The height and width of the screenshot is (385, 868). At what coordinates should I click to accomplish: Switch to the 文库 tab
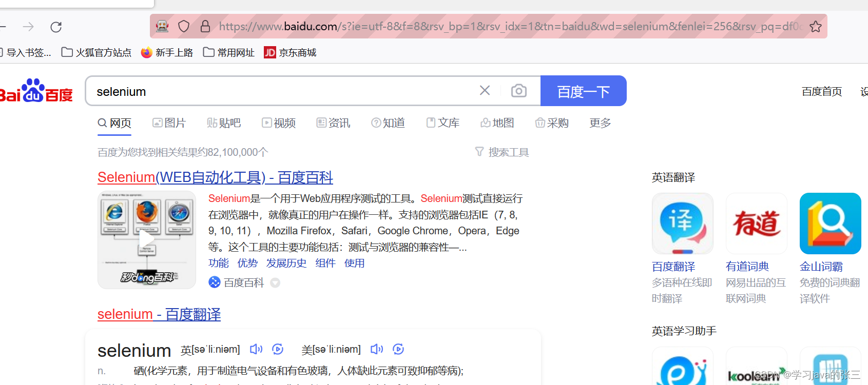[x=443, y=123]
